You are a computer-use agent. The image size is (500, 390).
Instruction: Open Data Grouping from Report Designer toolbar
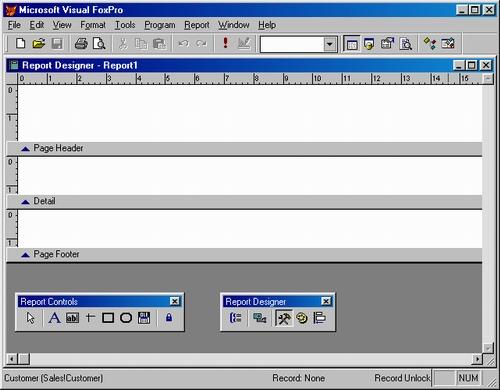236,318
